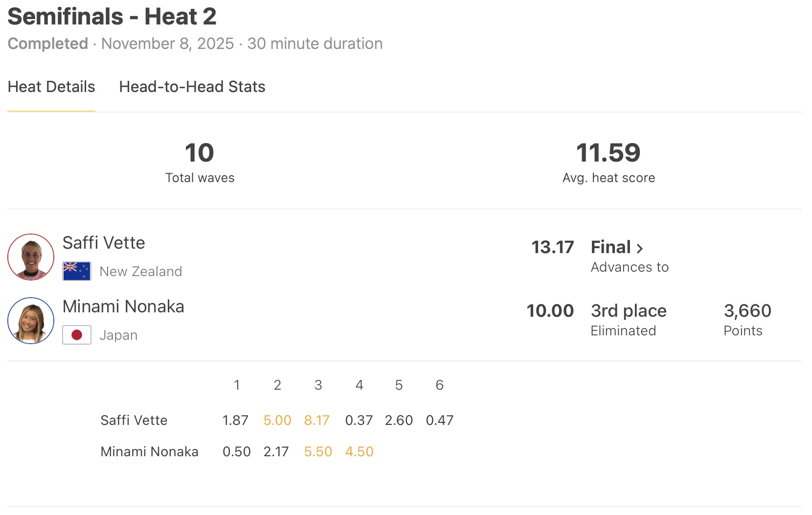Switch to Head-to-Head Stats tab
Viewport: 812px width, 515px height.
click(x=192, y=87)
